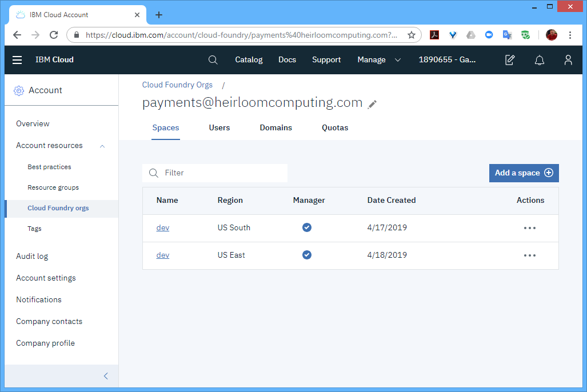
Task: Open the Google Translate extension
Action: point(507,35)
